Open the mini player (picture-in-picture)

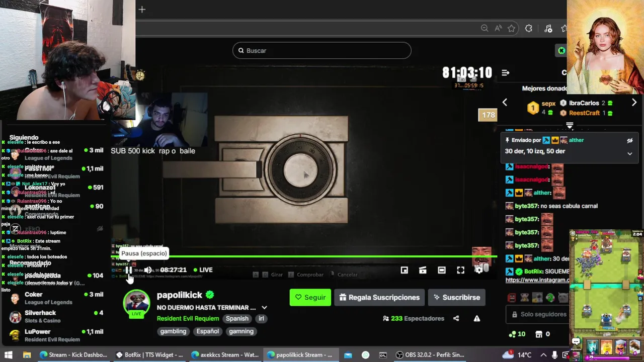(404, 270)
